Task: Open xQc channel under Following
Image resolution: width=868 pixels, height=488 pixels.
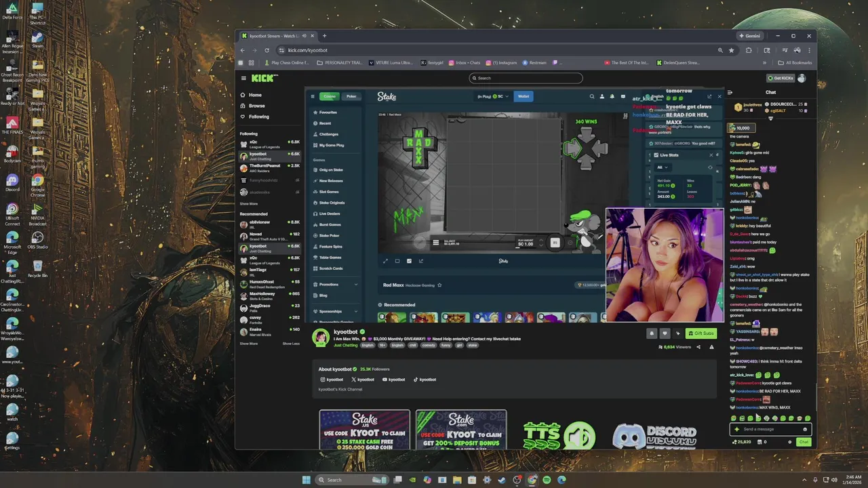Action: 269,143
